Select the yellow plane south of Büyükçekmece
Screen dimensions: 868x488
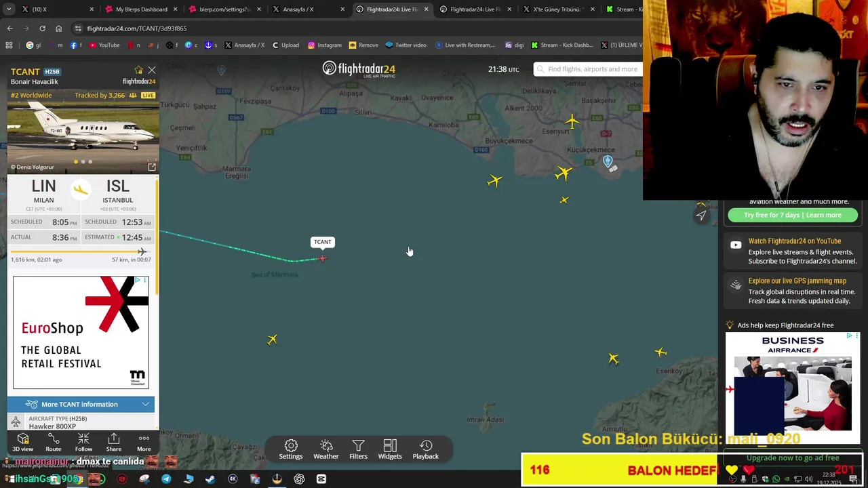[495, 180]
